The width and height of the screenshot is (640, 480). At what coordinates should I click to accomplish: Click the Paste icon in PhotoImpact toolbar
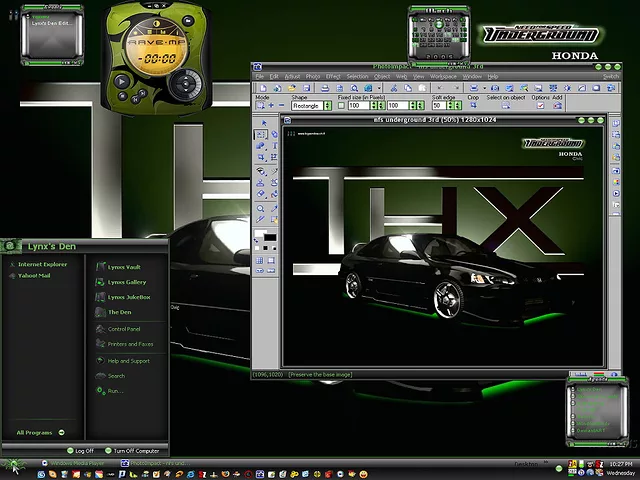point(422,88)
